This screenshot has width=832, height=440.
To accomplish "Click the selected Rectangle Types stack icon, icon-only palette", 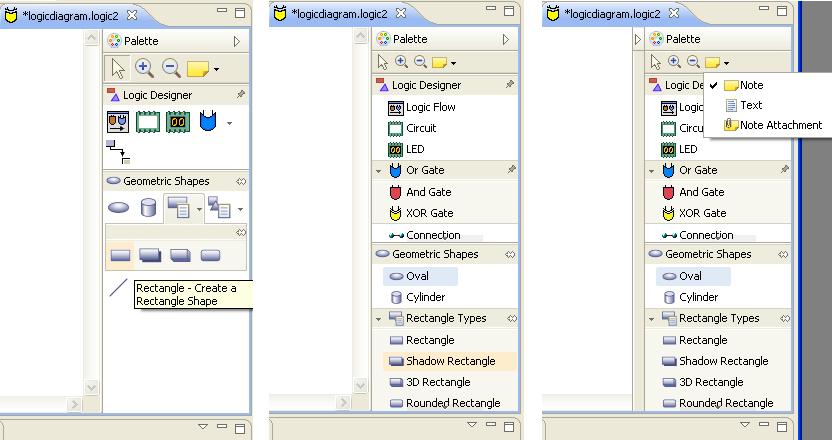I will tap(178, 207).
